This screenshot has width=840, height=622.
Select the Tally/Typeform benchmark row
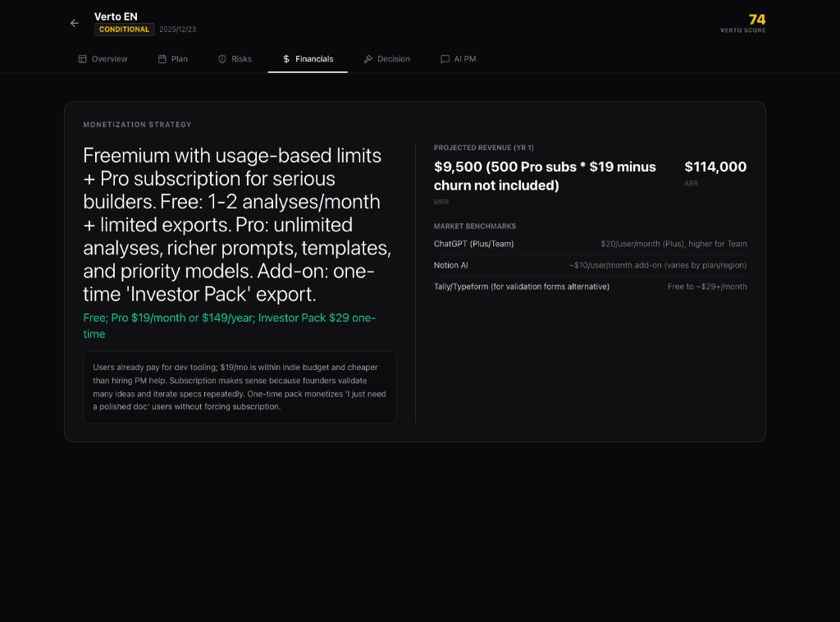pos(590,286)
